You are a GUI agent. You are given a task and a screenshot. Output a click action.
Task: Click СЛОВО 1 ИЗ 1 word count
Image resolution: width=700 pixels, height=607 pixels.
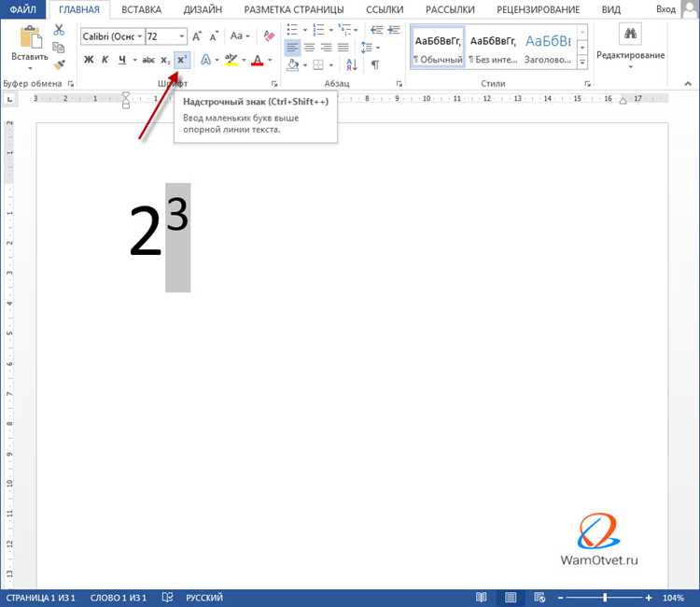tap(119, 598)
